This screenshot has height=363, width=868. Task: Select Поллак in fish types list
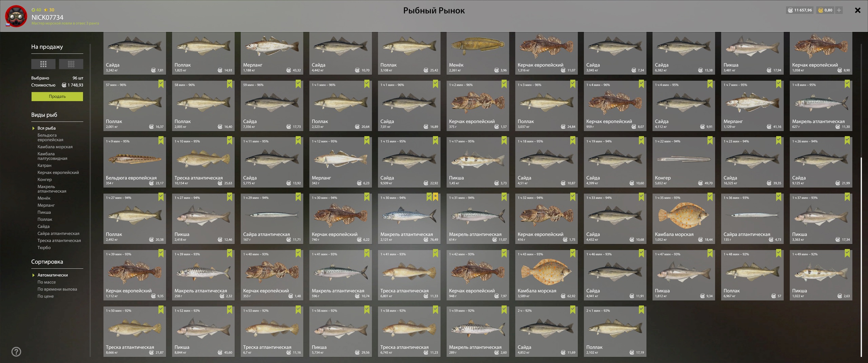point(45,219)
